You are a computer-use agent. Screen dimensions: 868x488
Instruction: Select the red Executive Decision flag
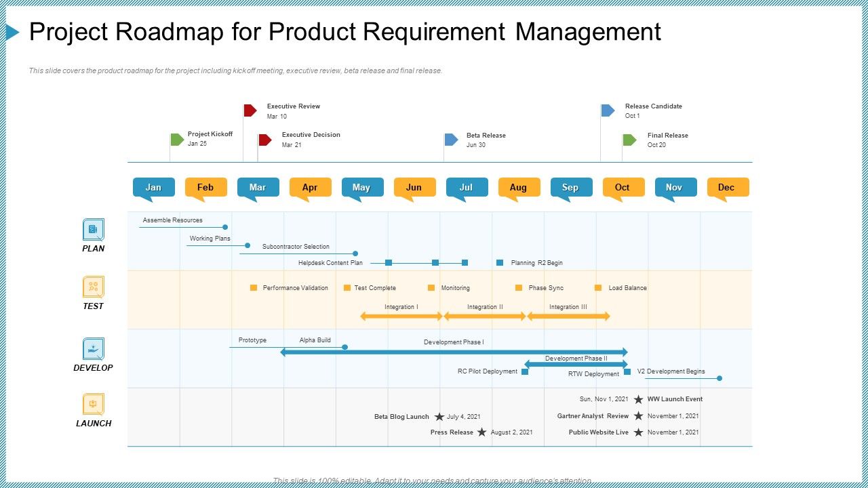pyautogui.click(x=264, y=140)
